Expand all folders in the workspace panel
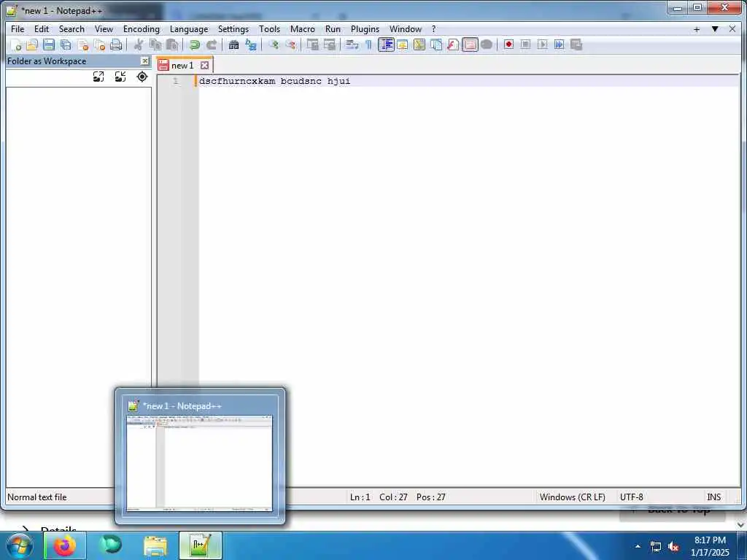 98,77
